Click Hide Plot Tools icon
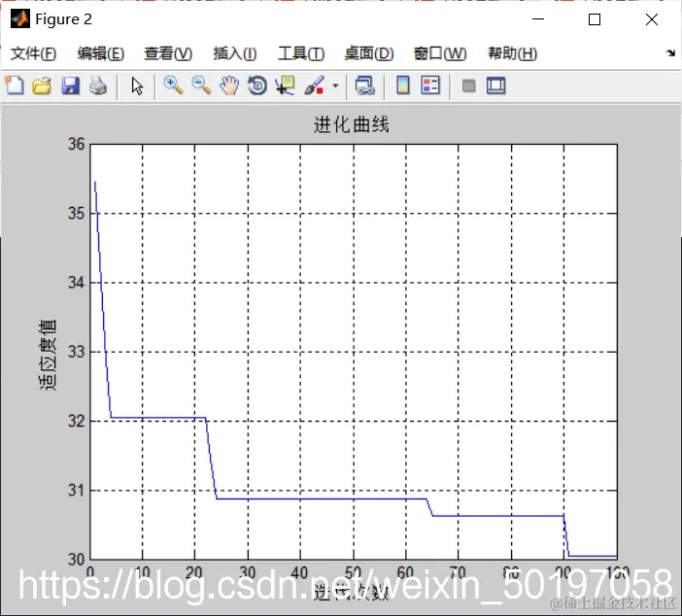Image resolution: width=682 pixels, height=616 pixels. coord(468,86)
